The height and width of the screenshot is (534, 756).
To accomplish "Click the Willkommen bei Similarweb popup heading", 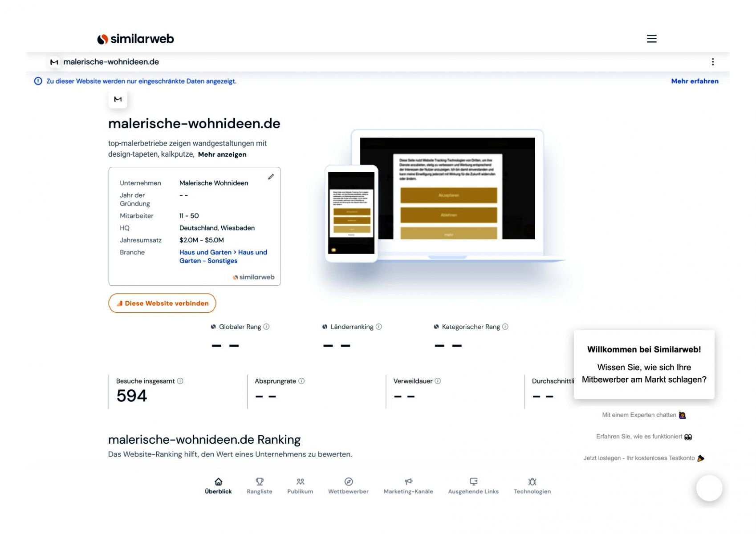I will point(644,349).
